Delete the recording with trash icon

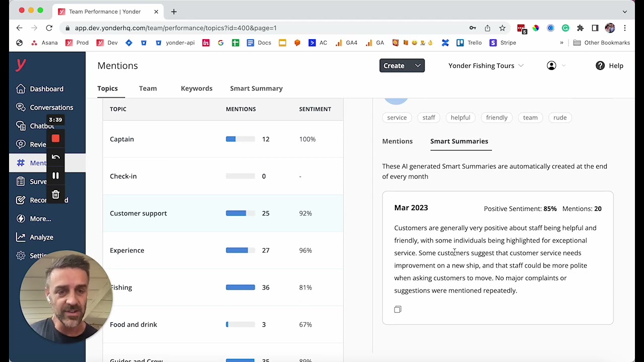(55, 195)
